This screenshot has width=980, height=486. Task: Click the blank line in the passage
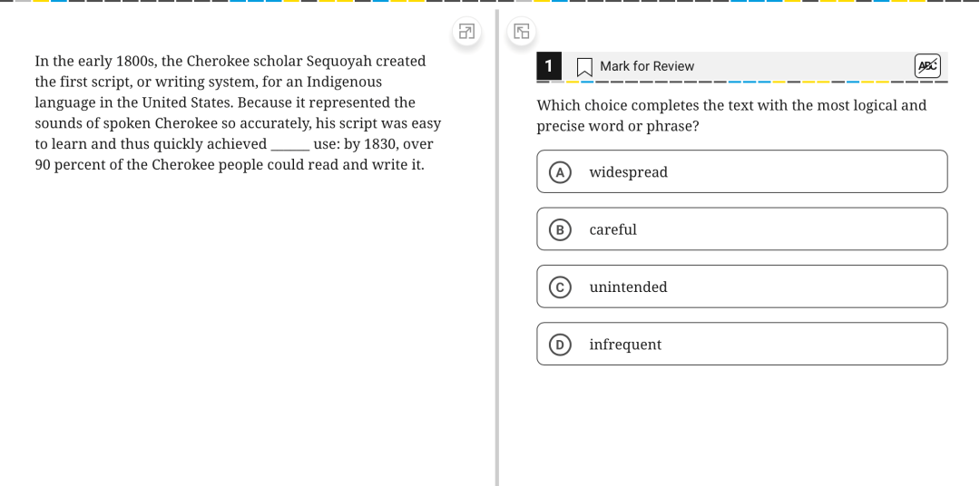(290, 146)
